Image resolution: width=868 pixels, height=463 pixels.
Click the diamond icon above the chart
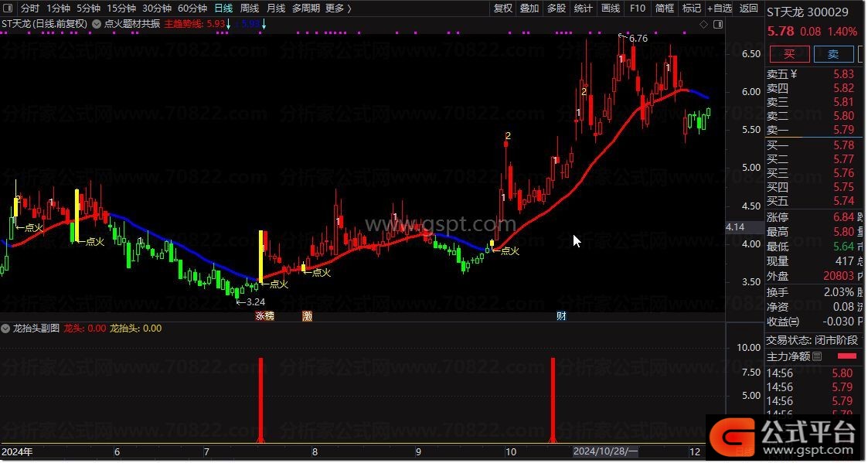click(703, 25)
